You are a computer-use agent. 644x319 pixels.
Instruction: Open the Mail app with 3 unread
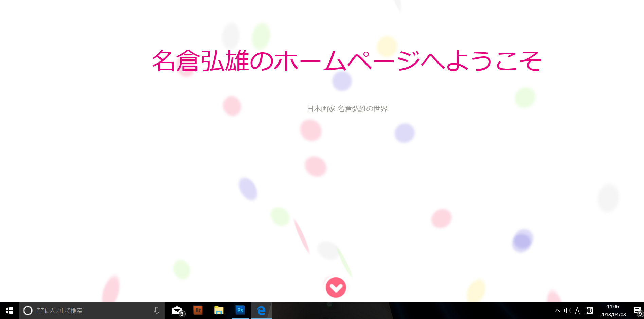pyautogui.click(x=177, y=311)
